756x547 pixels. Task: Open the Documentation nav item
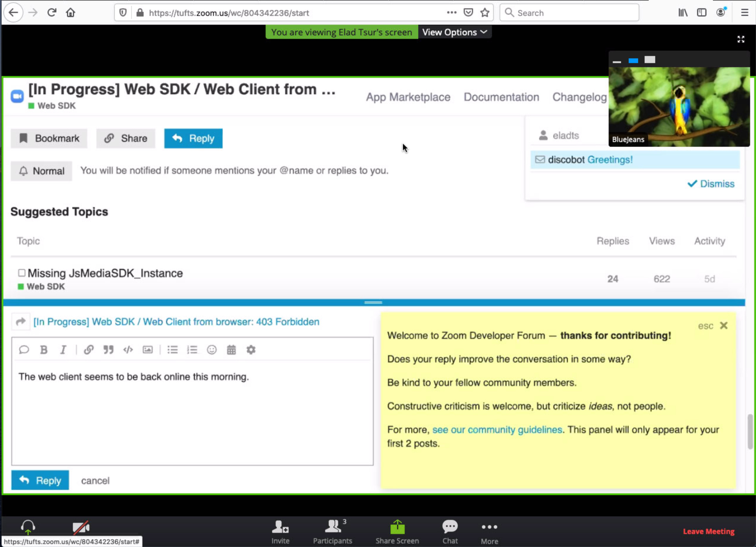pos(501,97)
